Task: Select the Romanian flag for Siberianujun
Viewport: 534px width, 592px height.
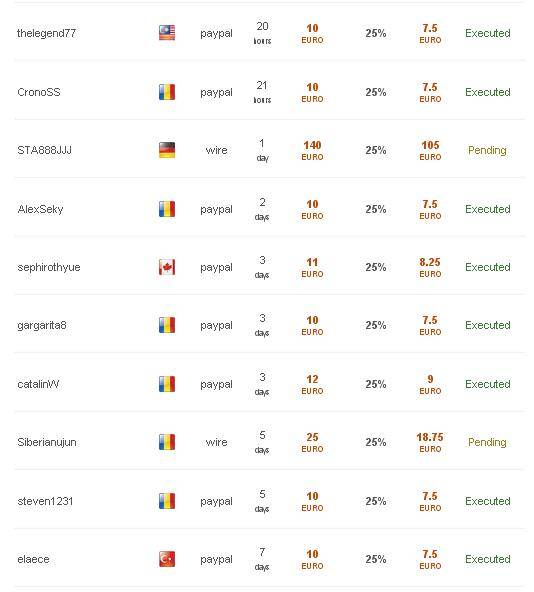Action: pos(167,442)
